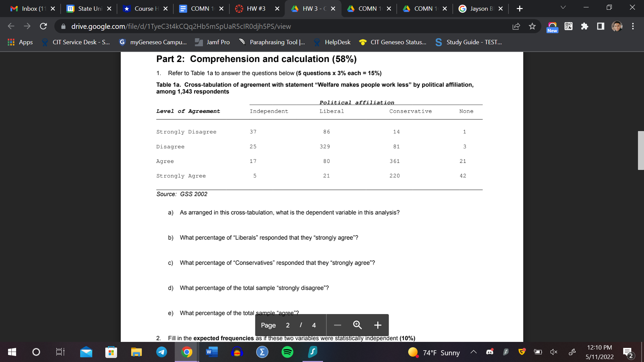
Task: Open the Jamf Pro bookmark
Action: coord(212,42)
